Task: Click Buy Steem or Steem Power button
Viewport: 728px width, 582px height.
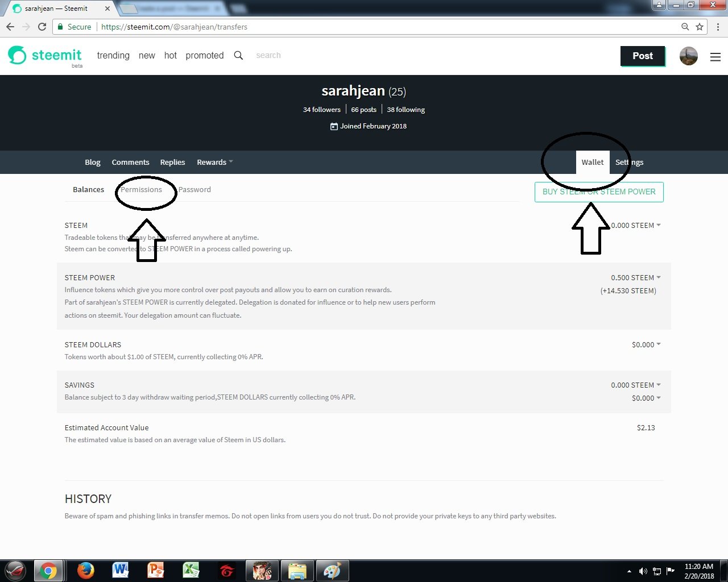Action: pyautogui.click(x=599, y=192)
